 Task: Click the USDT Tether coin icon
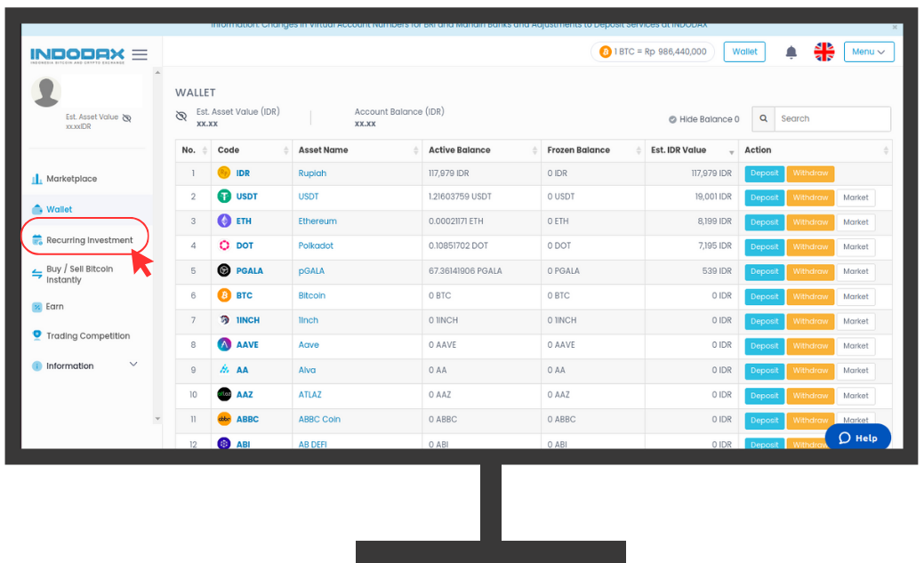tap(224, 197)
